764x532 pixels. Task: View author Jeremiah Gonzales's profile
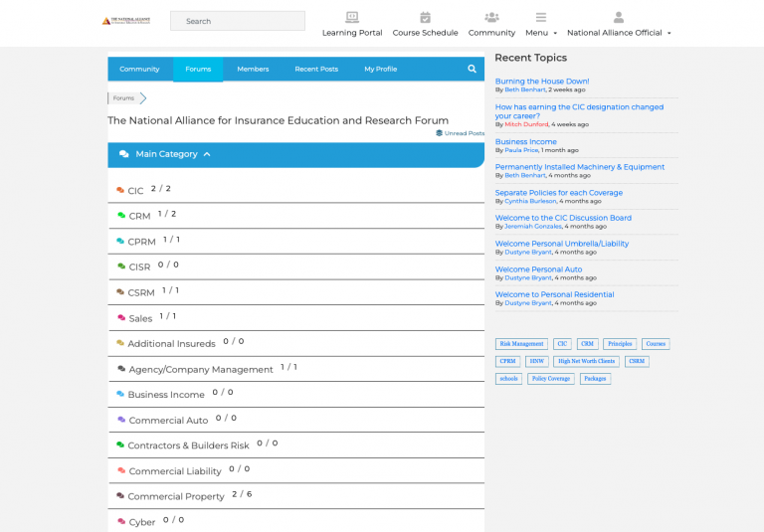point(533,227)
